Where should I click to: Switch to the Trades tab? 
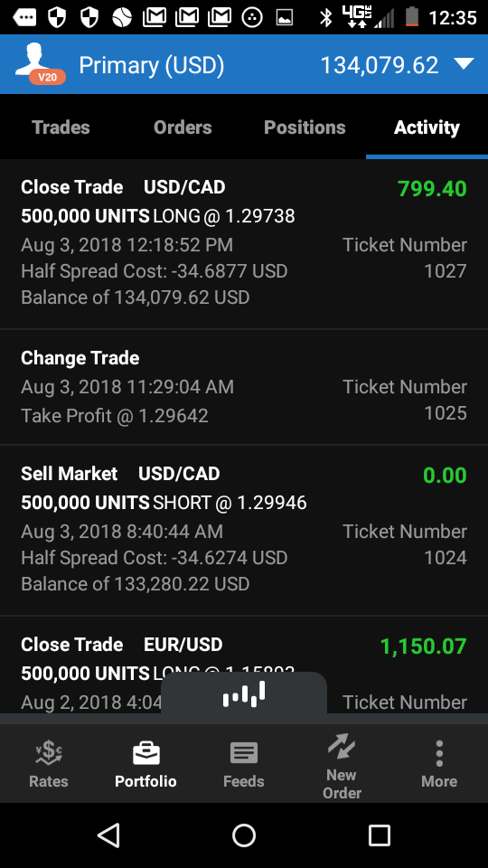61,127
